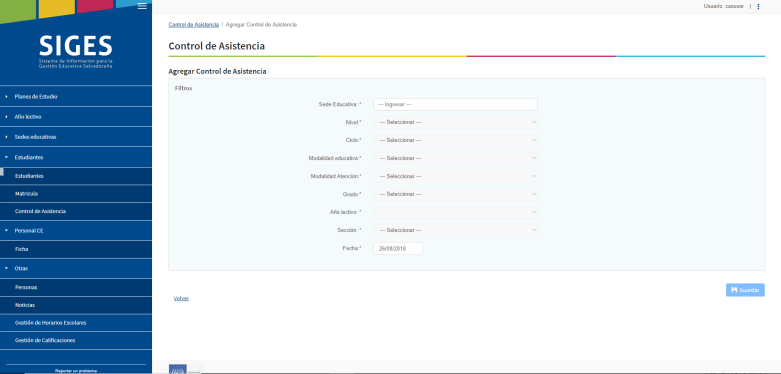Click the Fecha date field
The width and height of the screenshot is (781, 374).
[397, 249]
